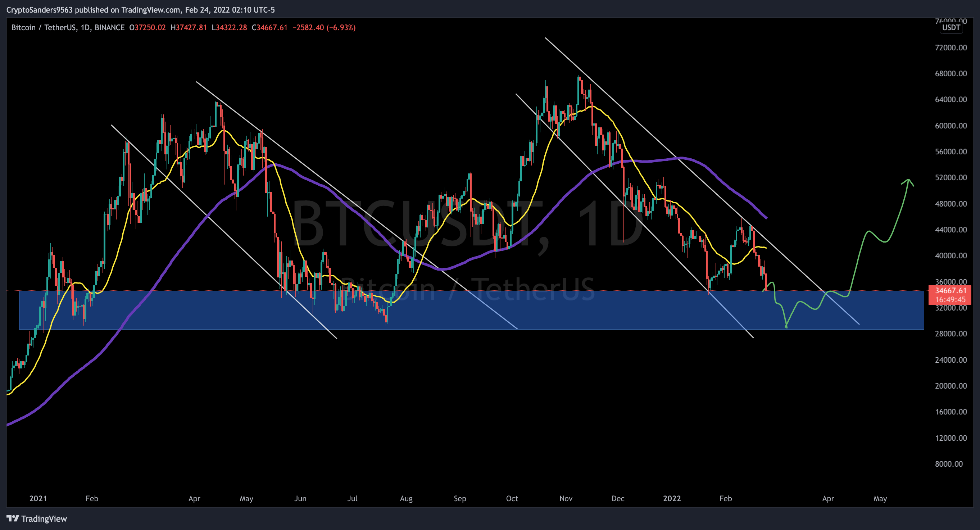Viewport: 980px width, 530px height.
Task: Click the 48000.00 price axis label
Action: click(951, 204)
